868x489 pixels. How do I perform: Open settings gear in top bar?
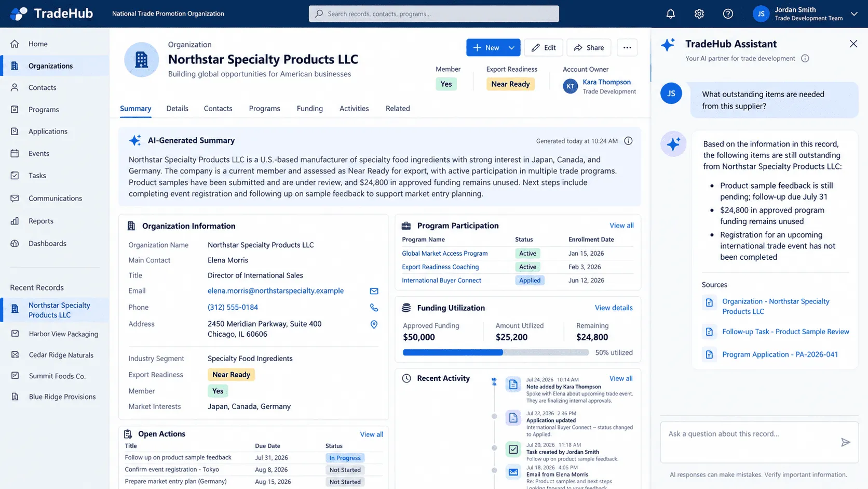[699, 14]
